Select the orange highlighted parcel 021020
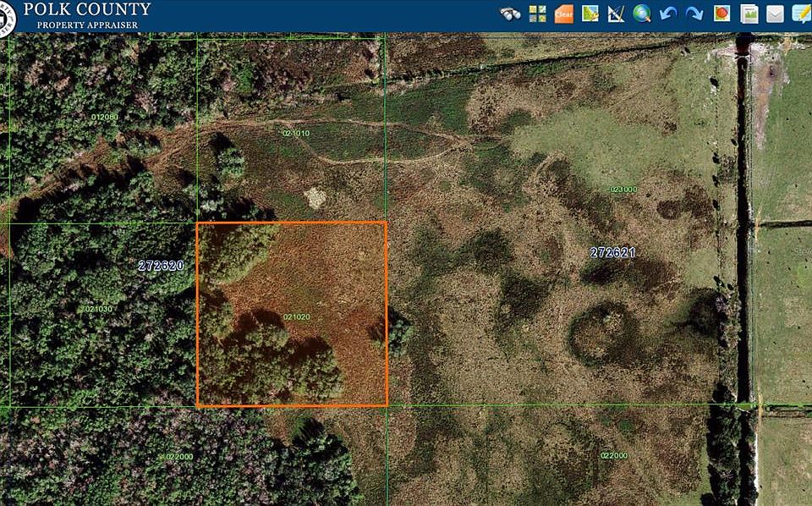 coord(292,314)
